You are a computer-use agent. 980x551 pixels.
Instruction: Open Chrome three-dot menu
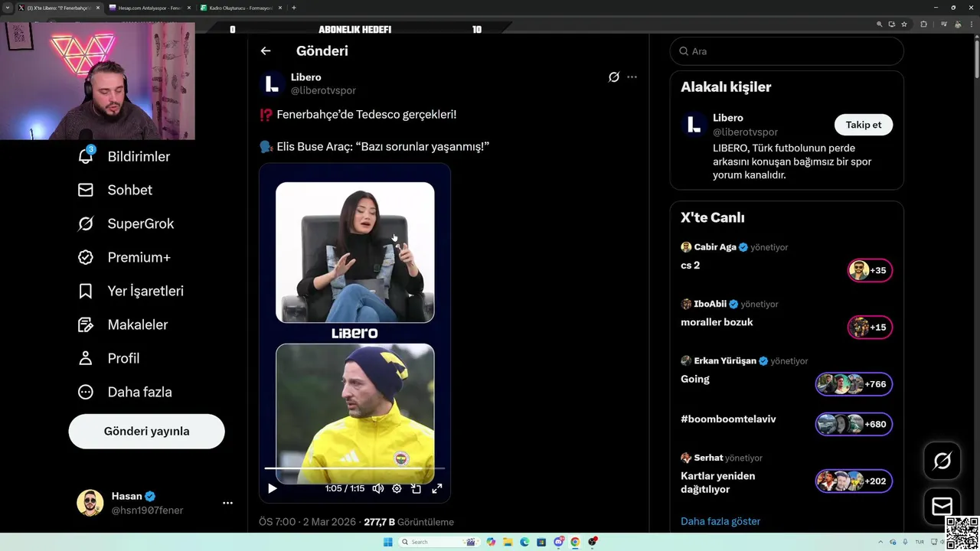coord(973,24)
